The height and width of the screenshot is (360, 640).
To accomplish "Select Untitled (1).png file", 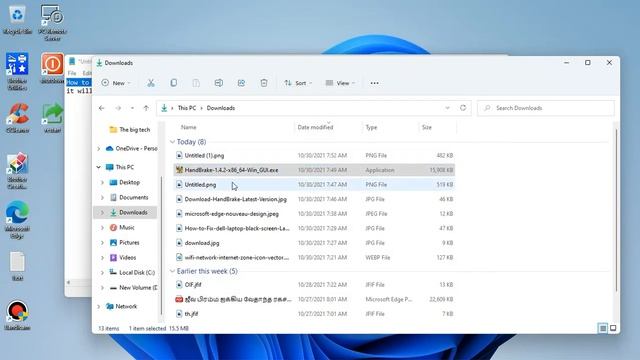I will pos(314,156).
